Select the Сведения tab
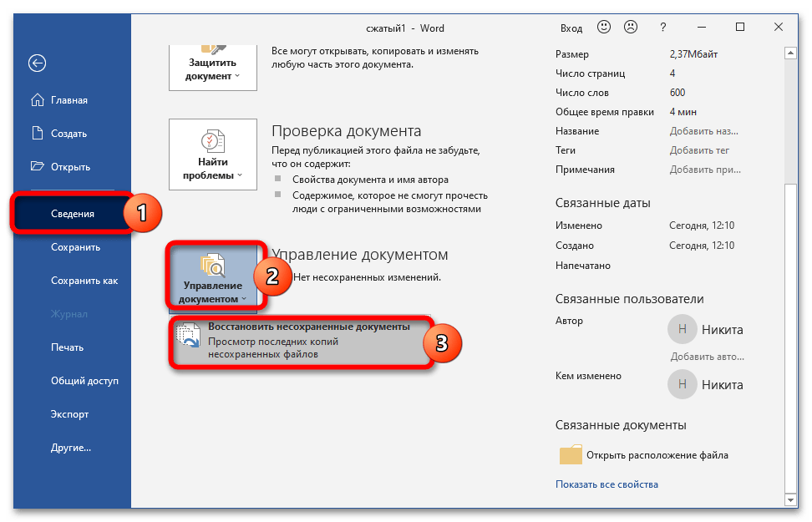Screen dimensions: 812x522 click(72, 213)
